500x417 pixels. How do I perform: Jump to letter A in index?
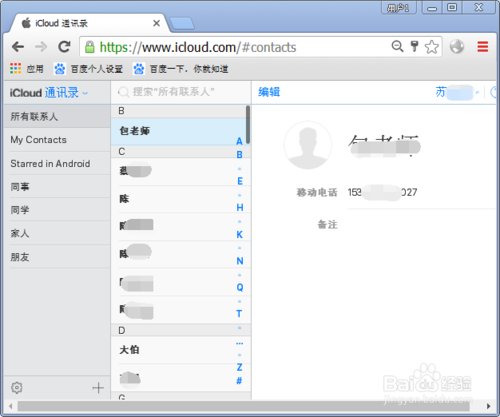point(239,141)
